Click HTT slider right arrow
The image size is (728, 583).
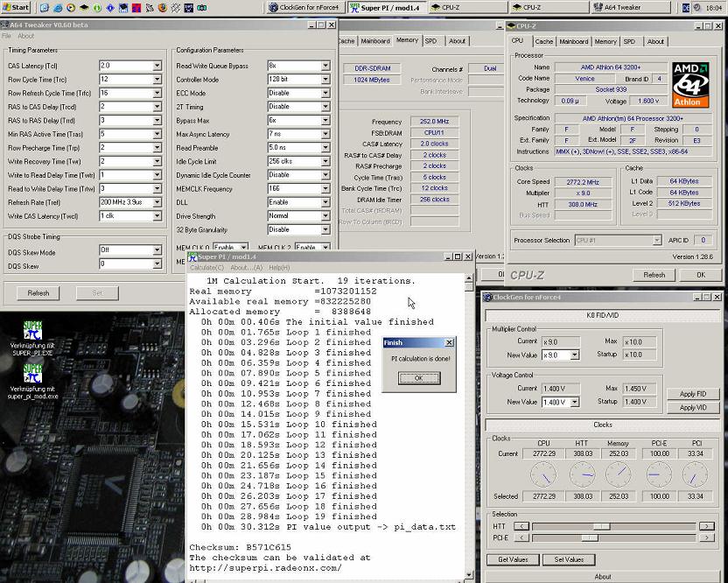(705, 526)
